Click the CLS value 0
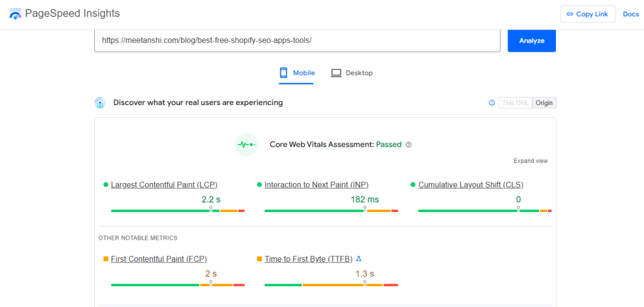 518,199
